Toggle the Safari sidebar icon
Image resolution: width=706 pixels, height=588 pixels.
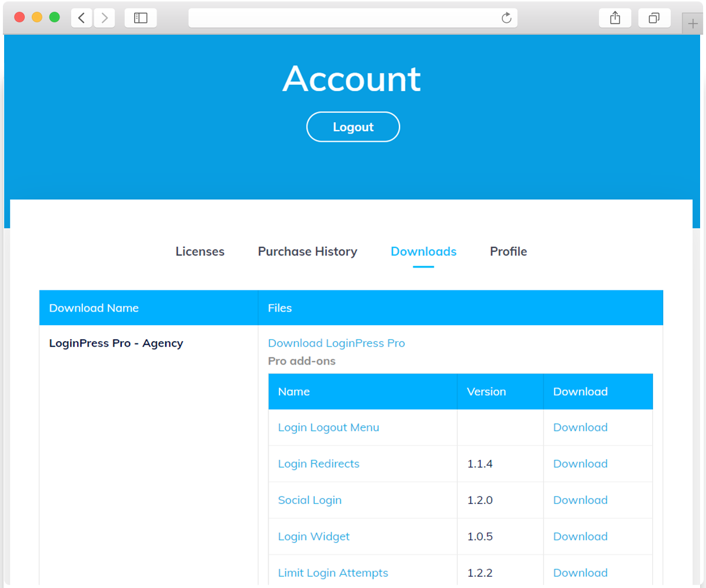click(141, 18)
